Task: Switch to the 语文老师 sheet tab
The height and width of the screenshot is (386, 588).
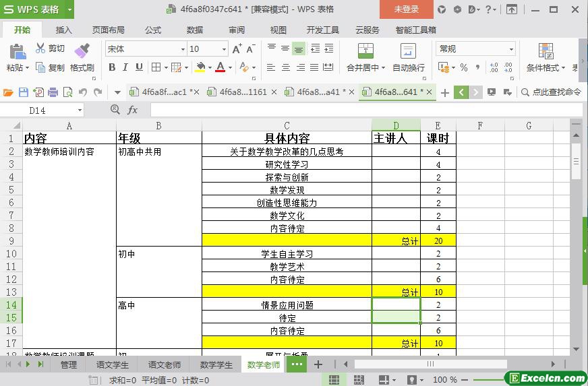Action: click(x=164, y=364)
